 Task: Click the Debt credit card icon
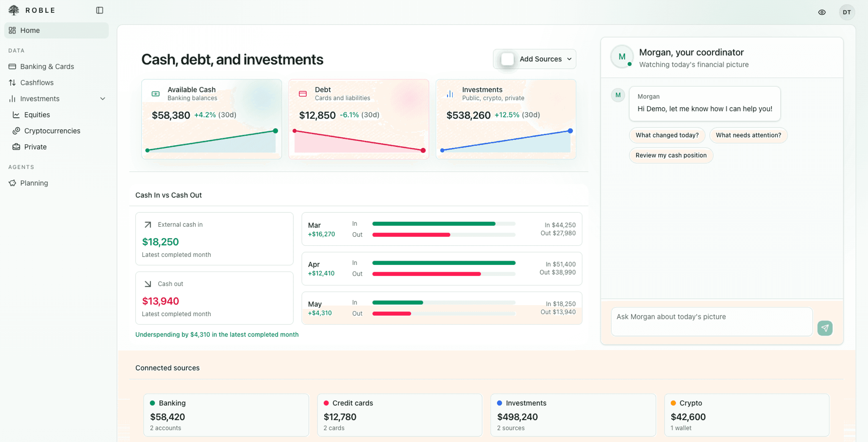[303, 94]
